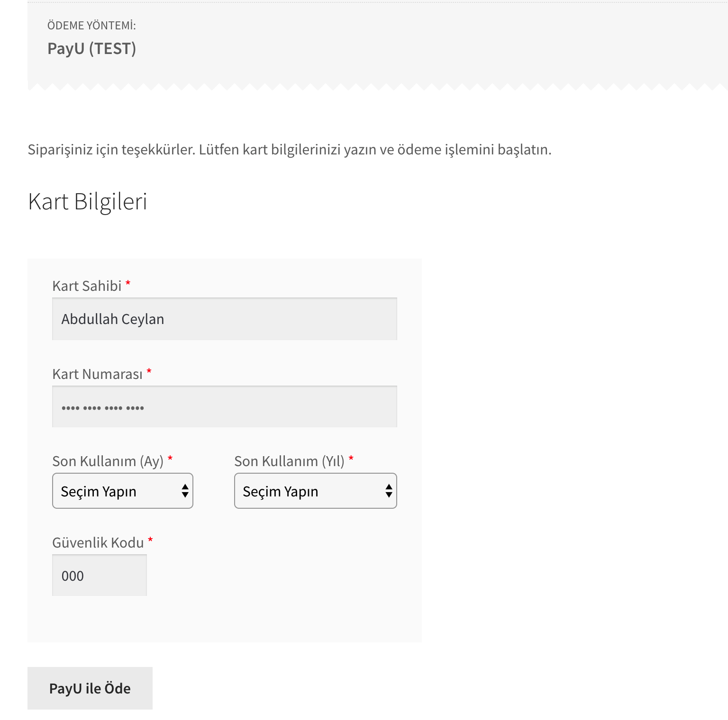Click into the masked Kart Numarası field

click(224, 407)
